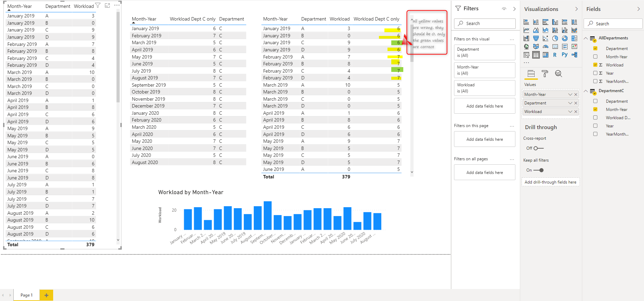Open the Format paint roller tab
The image size is (644, 301).
pyautogui.click(x=545, y=74)
